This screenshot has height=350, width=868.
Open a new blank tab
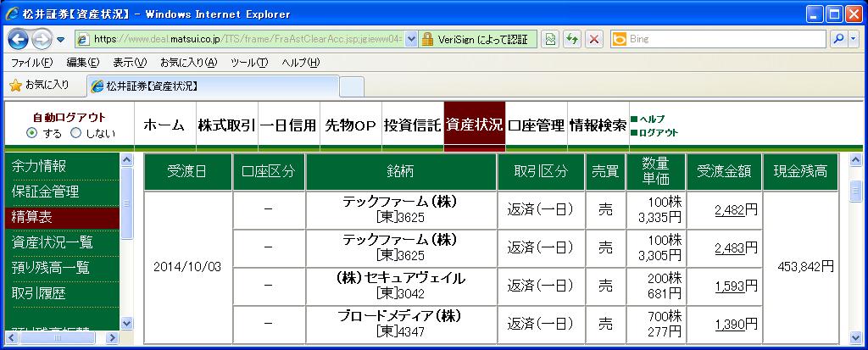pyautogui.click(x=352, y=86)
